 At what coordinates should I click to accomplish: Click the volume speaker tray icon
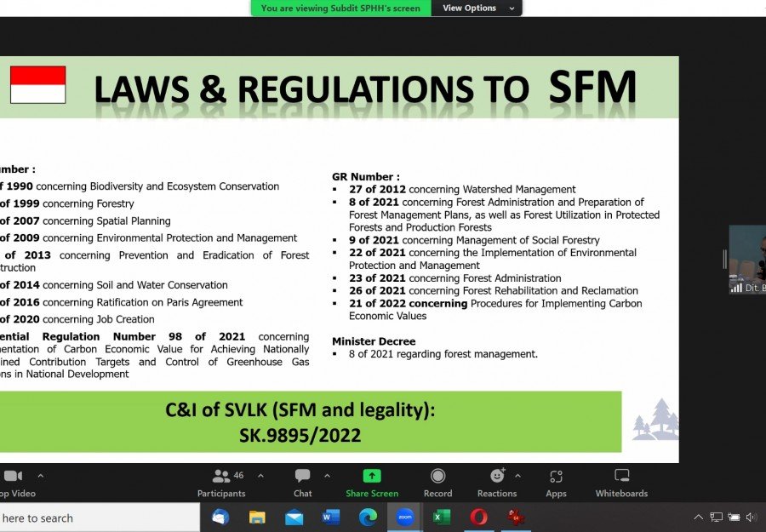click(752, 517)
